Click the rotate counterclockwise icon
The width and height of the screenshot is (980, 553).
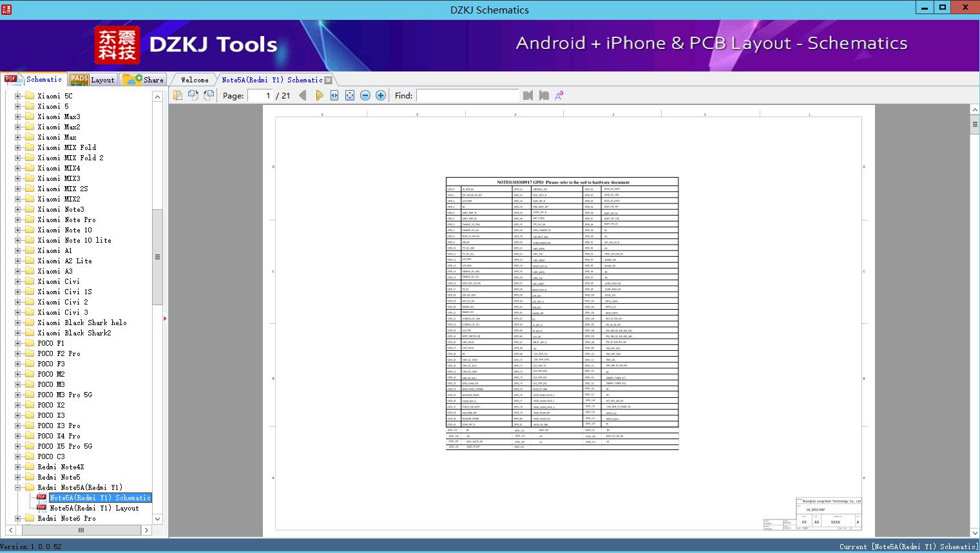pos(193,95)
